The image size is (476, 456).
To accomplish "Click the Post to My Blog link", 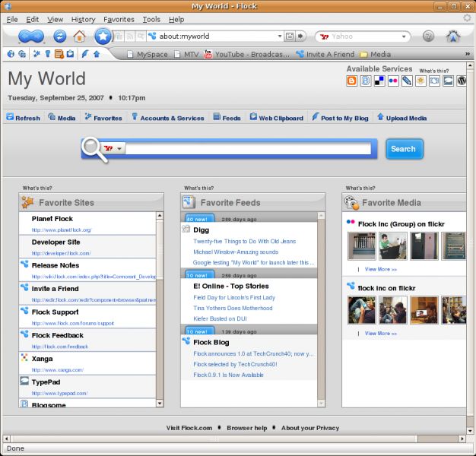I will tap(340, 118).
